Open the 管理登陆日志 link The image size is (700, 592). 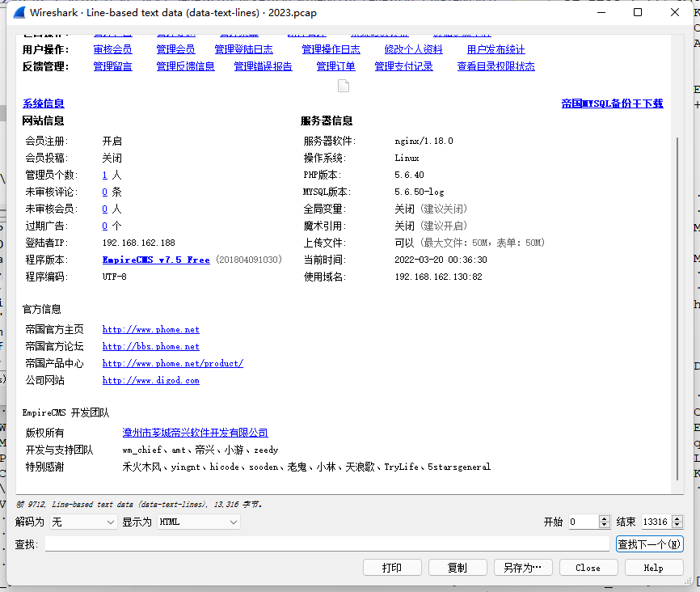coord(243,49)
